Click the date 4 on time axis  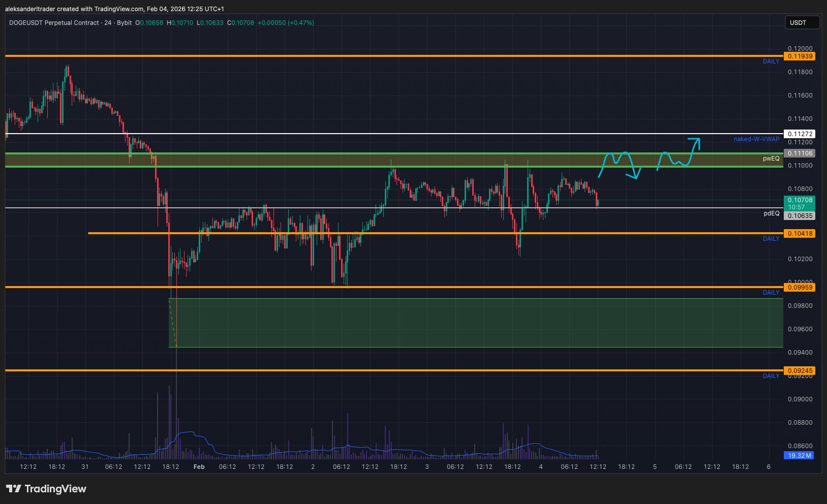click(x=541, y=467)
